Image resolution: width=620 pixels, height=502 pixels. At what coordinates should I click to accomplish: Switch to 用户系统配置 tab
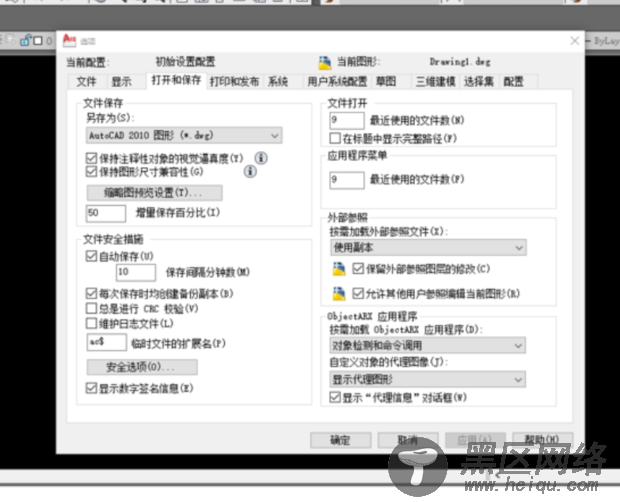tap(337, 81)
